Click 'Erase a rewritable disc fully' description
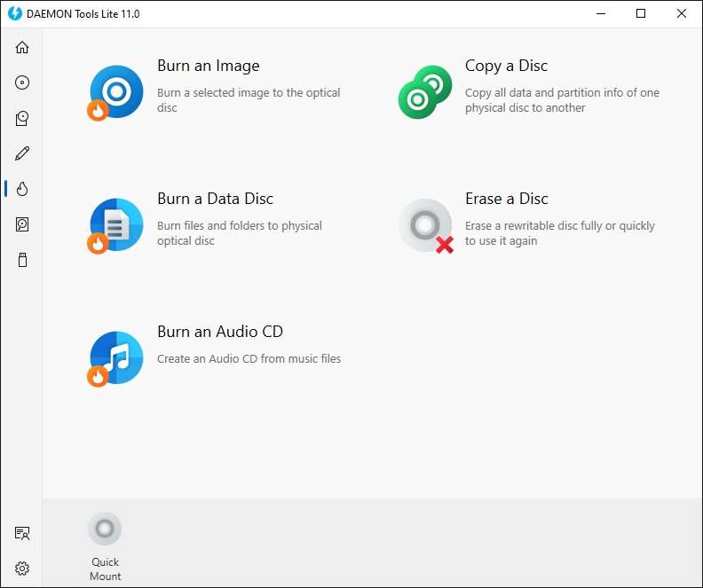Image resolution: width=703 pixels, height=588 pixels. [560, 233]
